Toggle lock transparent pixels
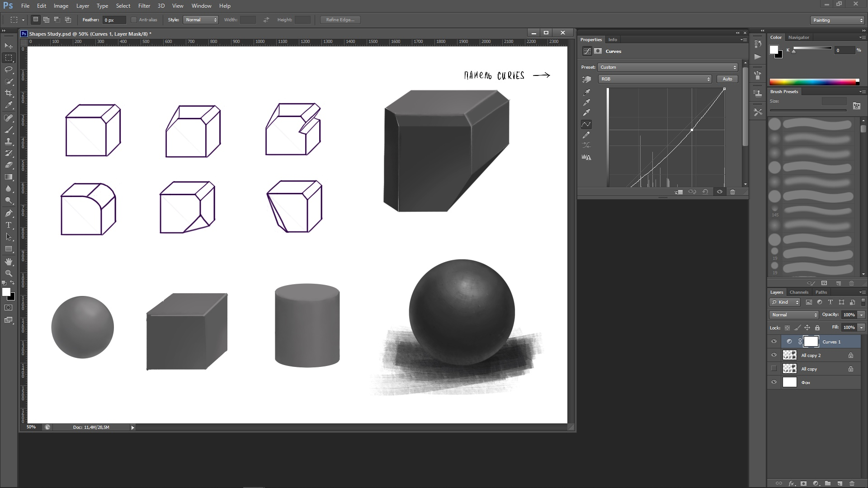This screenshot has height=488, width=868. point(788,328)
